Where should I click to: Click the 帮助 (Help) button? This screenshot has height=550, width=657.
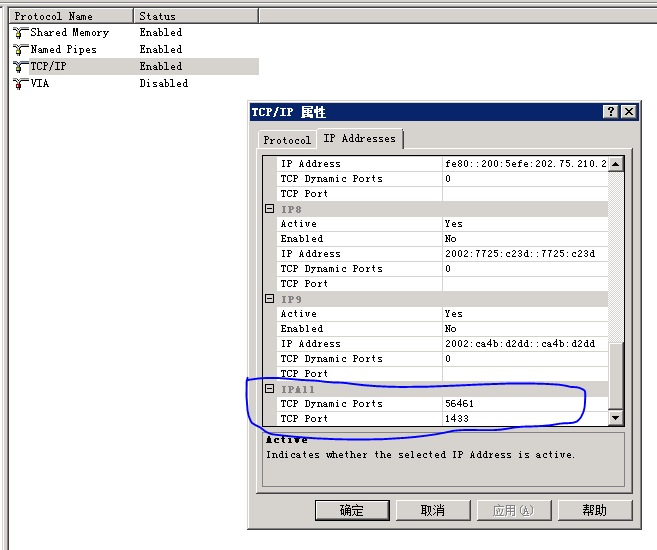[x=594, y=510]
